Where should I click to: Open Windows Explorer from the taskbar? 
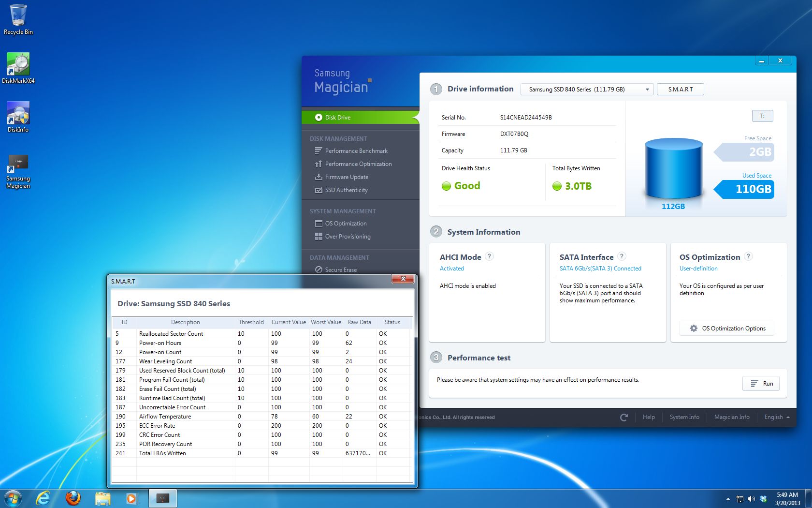(102, 498)
